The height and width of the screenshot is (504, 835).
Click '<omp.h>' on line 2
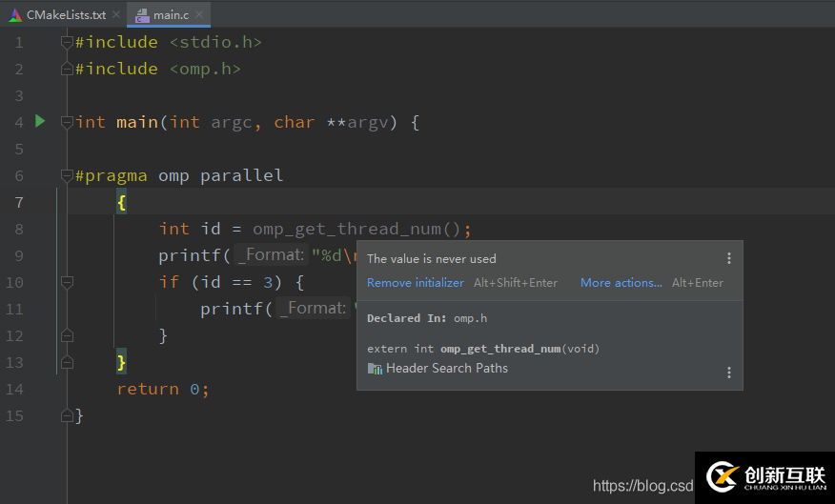click(x=205, y=69)
